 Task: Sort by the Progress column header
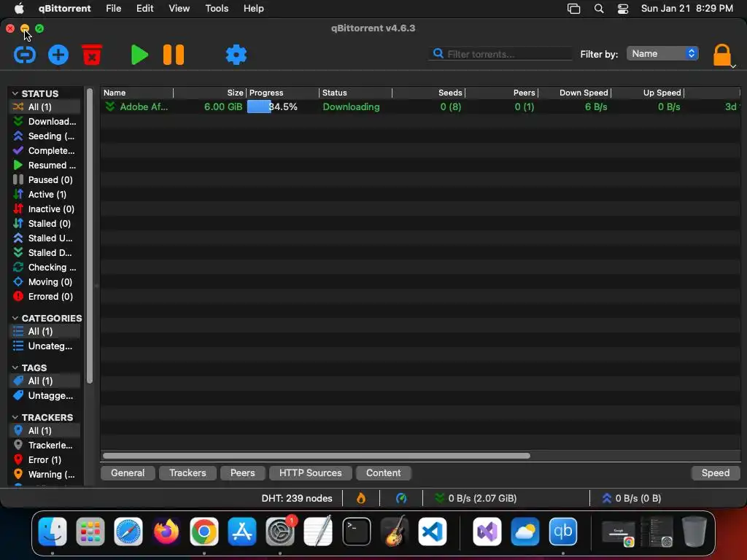tap(282, 93)
